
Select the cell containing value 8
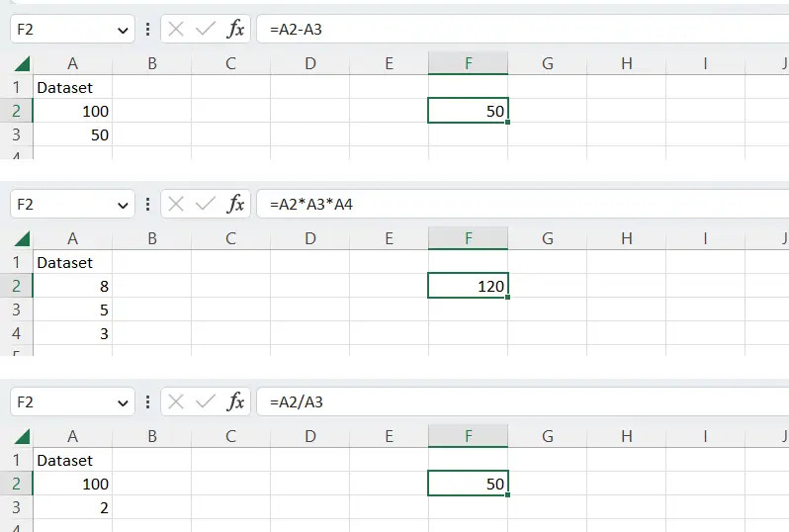(x=72, y=286)
